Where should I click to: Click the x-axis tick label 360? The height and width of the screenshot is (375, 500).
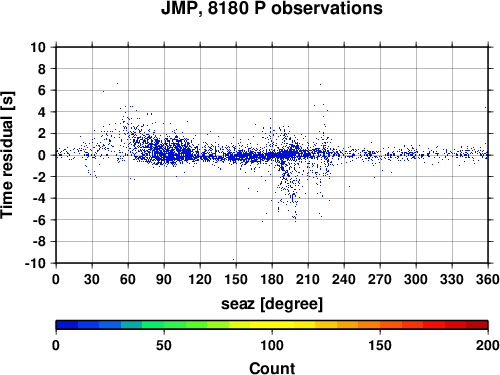point(488,279)
